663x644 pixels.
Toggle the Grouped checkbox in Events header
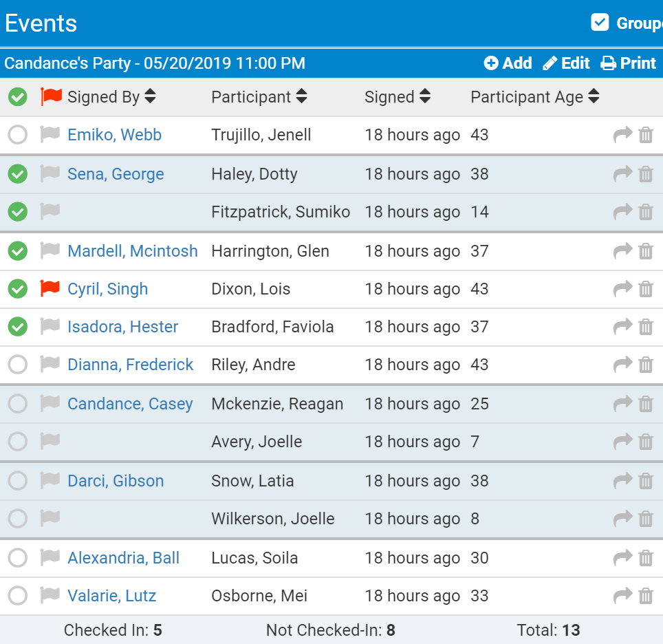[x=600, y=23]
